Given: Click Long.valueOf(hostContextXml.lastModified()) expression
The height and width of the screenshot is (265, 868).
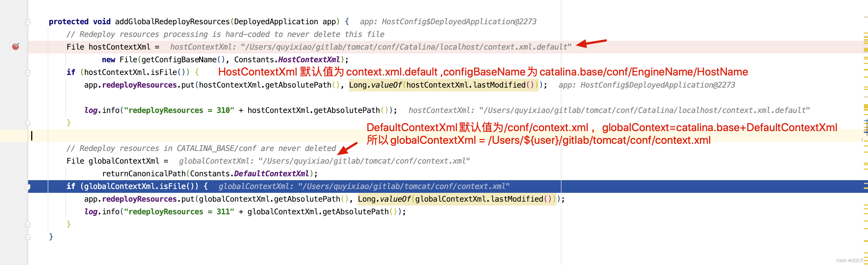Looking at the screenshot, I should pyautogui.click(x=444, y=85).
